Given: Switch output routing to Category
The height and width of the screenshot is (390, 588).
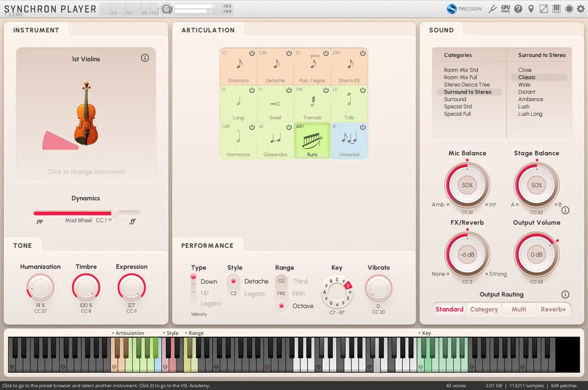Looking at the screenshot, I should point(484,309).
